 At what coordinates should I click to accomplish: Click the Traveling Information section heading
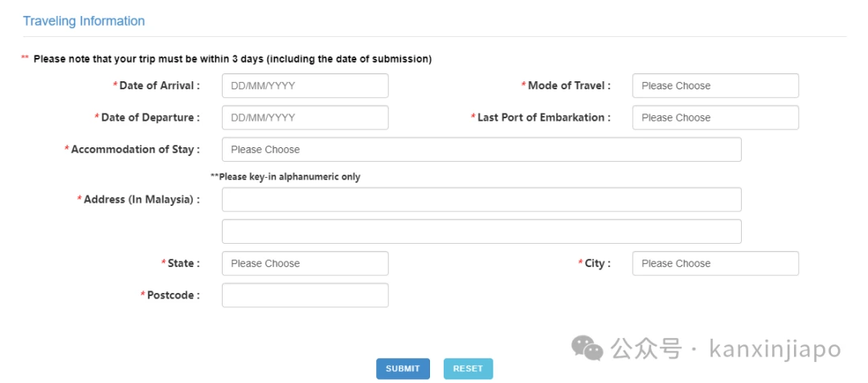click(x=84, y=21)
